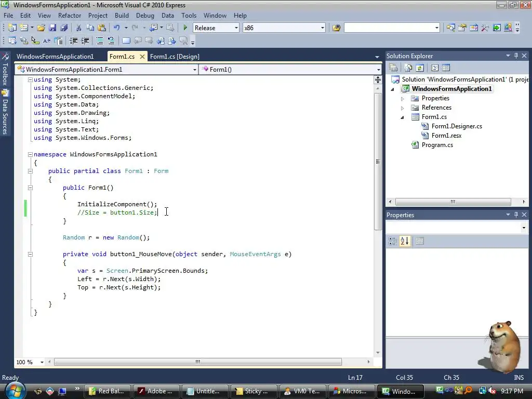Viewport: 532px width, 399px height.
Task: Refresh the Solution Explorer tree
Action: coord(420,68)
